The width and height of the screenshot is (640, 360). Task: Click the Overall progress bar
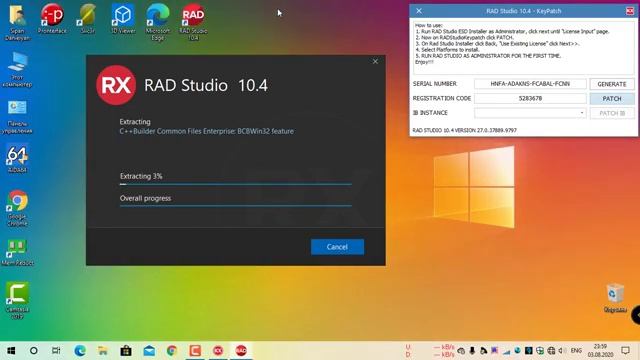pos(236,206)
